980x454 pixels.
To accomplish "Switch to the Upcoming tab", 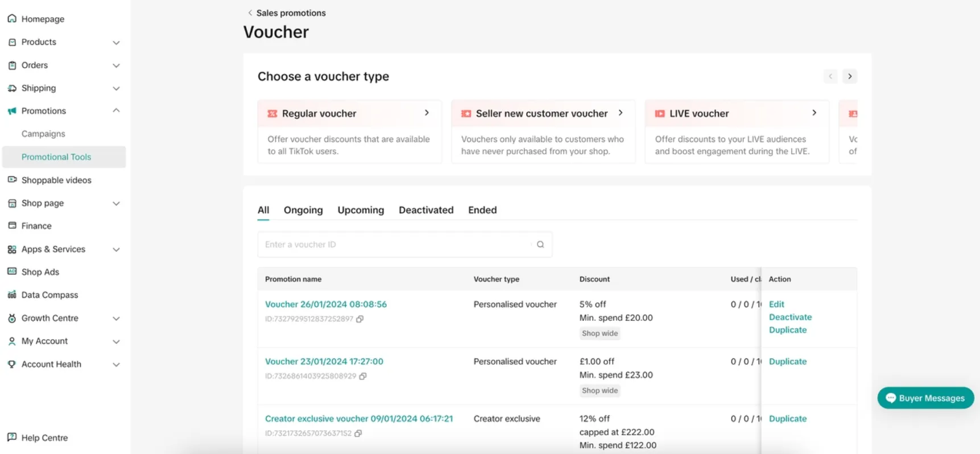I will pyautogui.click(x=361, y=210).
